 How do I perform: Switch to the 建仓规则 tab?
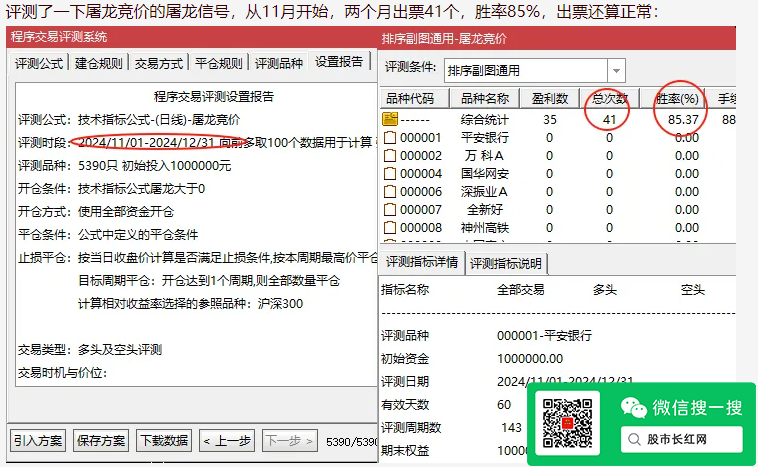[99, 63]
